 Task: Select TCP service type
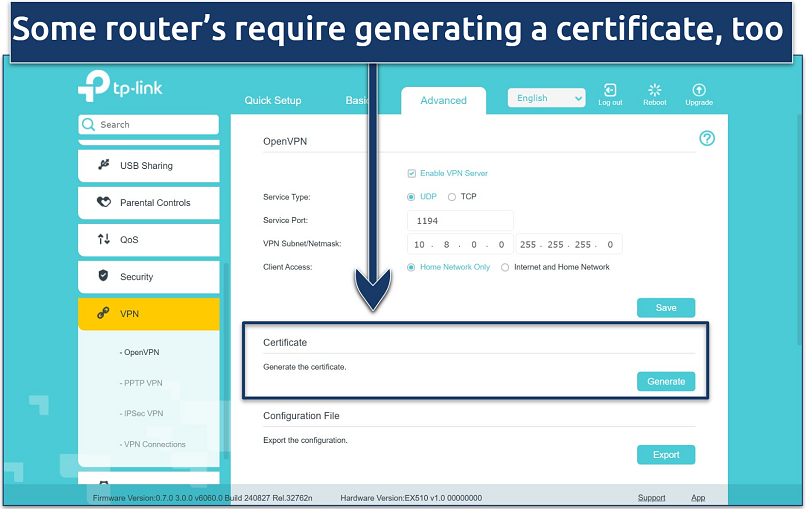click(x=452, y=197)
